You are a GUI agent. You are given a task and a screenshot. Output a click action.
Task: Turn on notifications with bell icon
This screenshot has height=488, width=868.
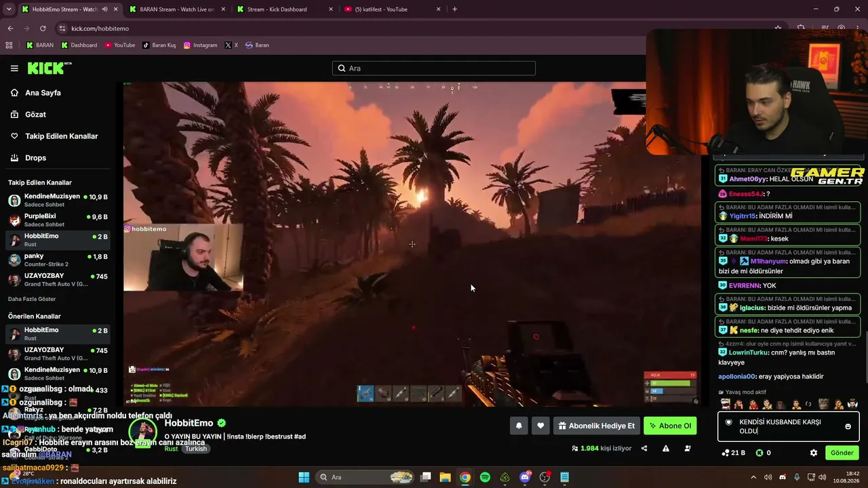[519, 426]
